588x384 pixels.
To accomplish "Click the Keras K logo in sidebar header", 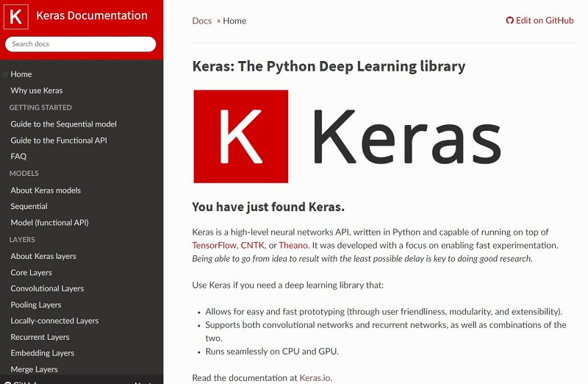I will pos(16,16).
